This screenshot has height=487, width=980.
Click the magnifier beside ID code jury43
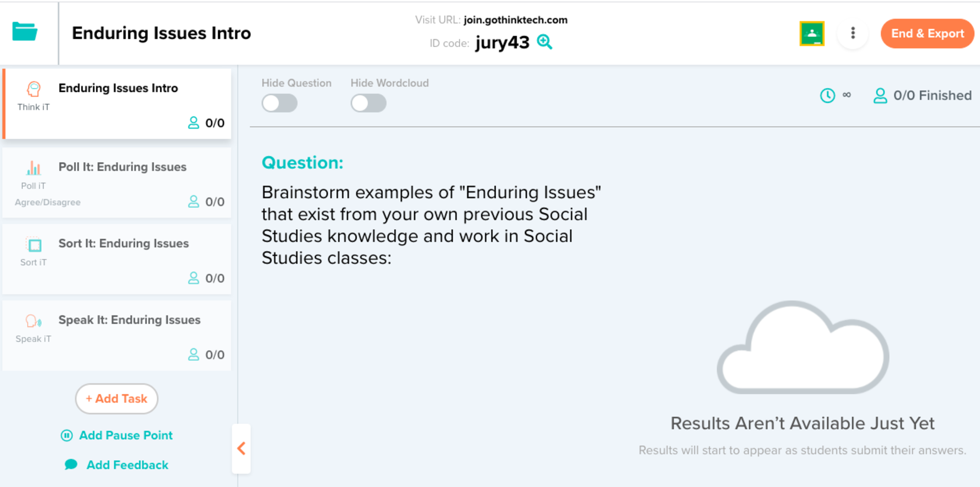[x=545, y=42]
